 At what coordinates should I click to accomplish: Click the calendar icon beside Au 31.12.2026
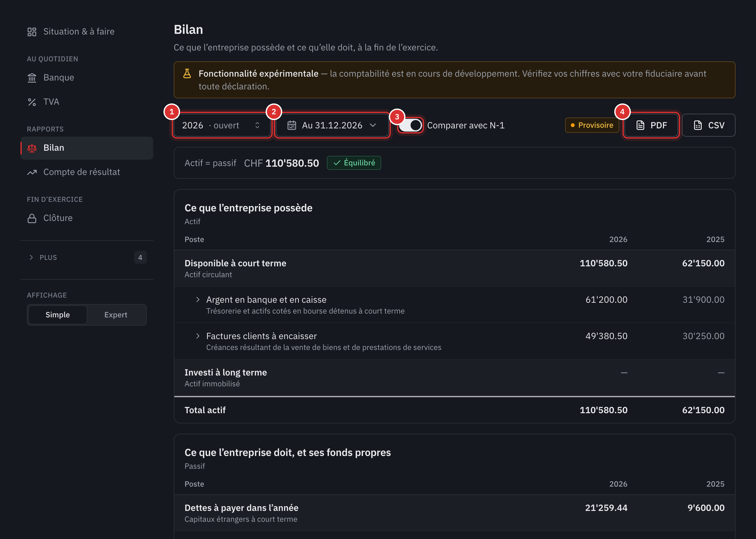pos(292,125)
